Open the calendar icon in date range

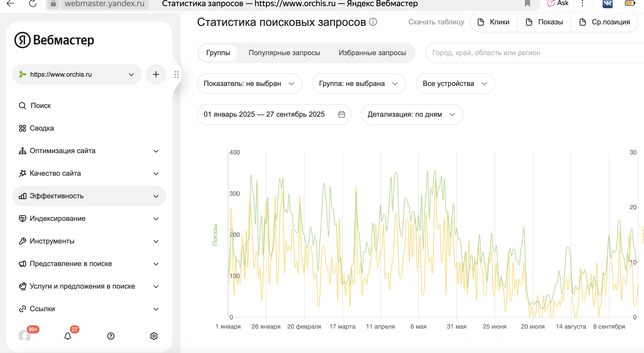(341, 114)
